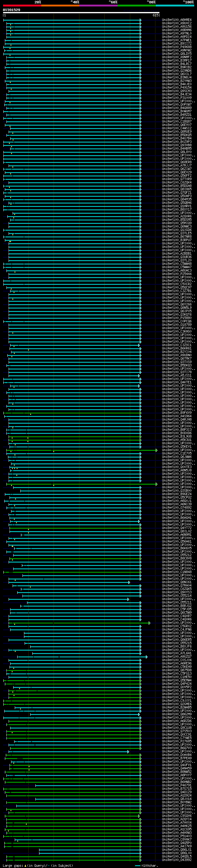Select the AV391529 query label
This screenshot has height=868, width=197.
(x=11, y=10)
